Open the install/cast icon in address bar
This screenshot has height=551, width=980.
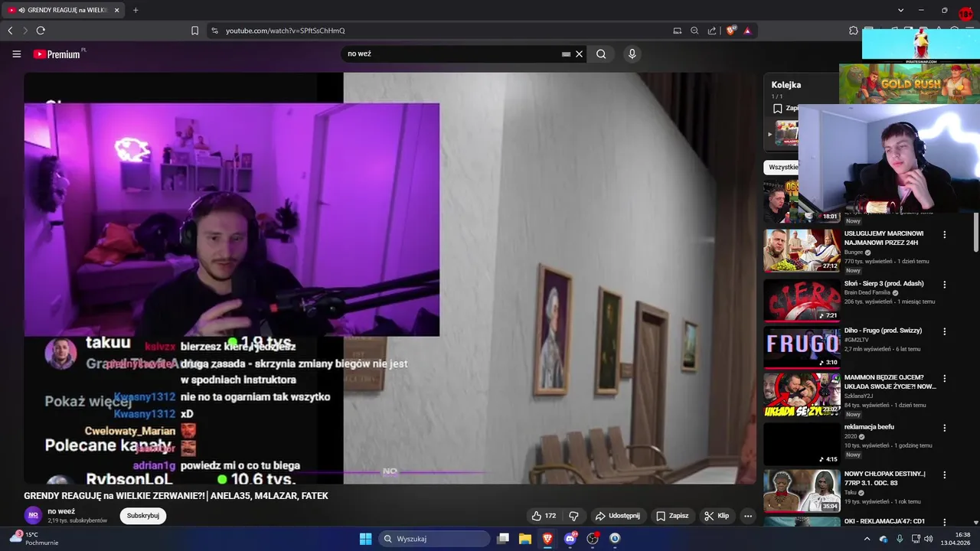(x=677, y=31)
